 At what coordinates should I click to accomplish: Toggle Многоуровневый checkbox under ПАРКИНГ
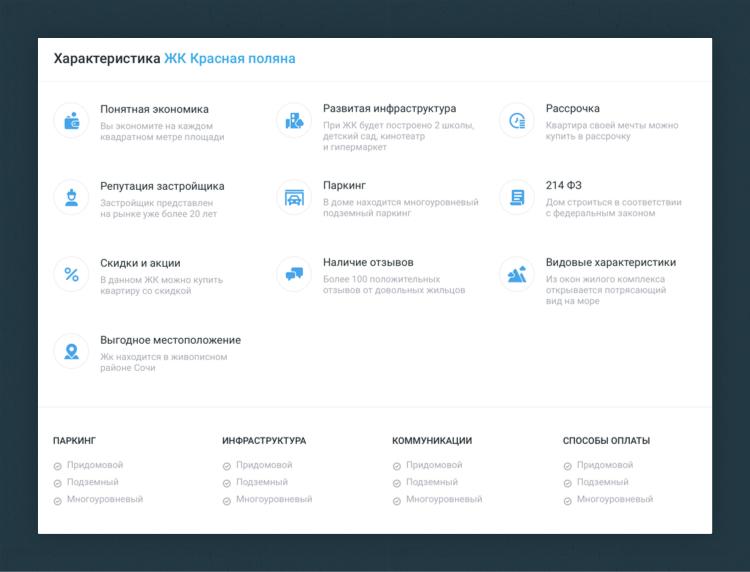(x=58, y=500)
